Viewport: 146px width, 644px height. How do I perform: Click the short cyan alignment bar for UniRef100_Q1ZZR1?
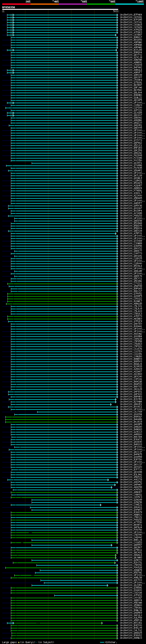point(70,585)
